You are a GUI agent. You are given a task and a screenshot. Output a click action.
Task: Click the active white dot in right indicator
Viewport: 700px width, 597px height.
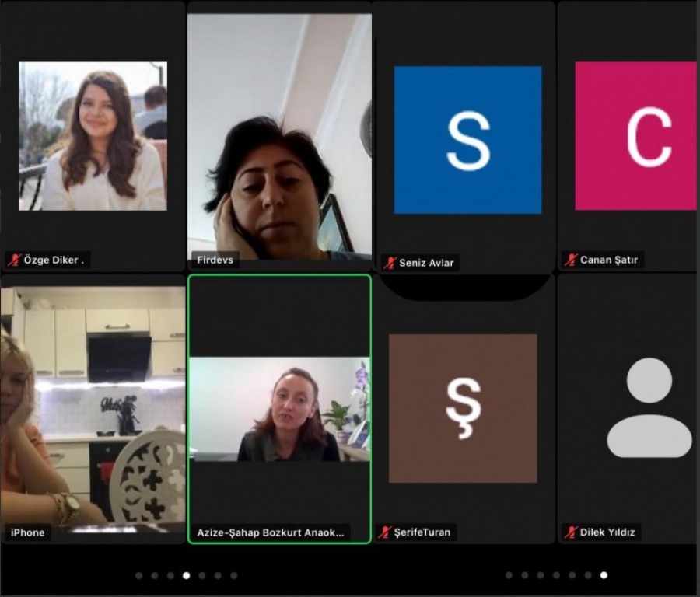(604, 575)
